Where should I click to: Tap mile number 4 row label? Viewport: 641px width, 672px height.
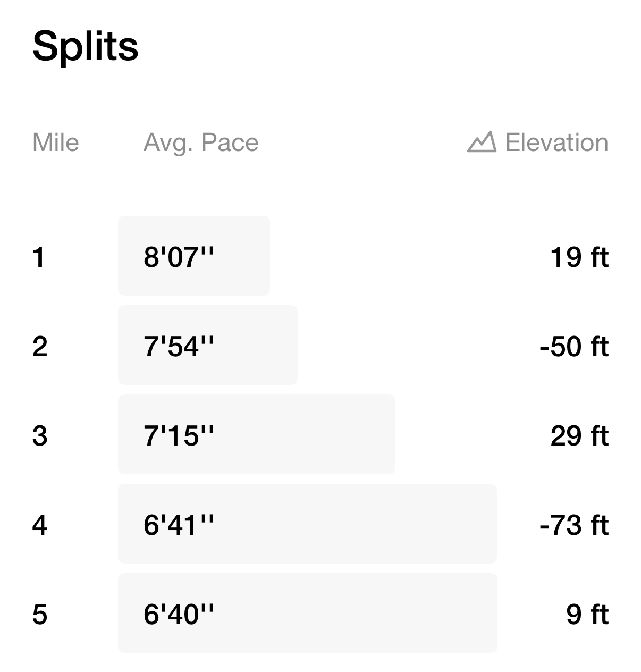tap(40, 525)
